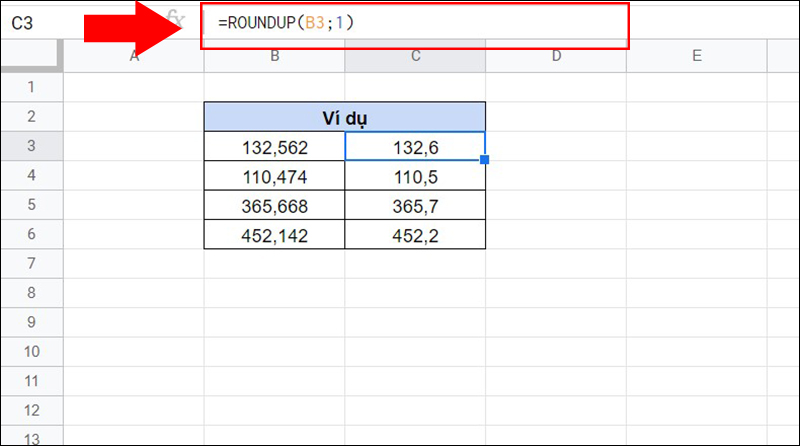Viewport: 800px width, 446px height.
Task: Select row 12 header
Action: pos(32,410)
